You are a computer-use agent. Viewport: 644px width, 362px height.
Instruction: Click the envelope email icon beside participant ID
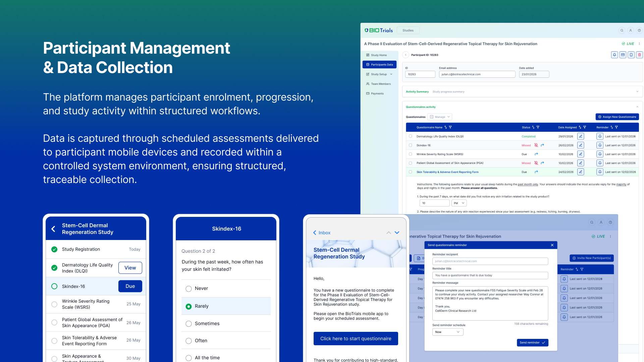coord(623,55)
